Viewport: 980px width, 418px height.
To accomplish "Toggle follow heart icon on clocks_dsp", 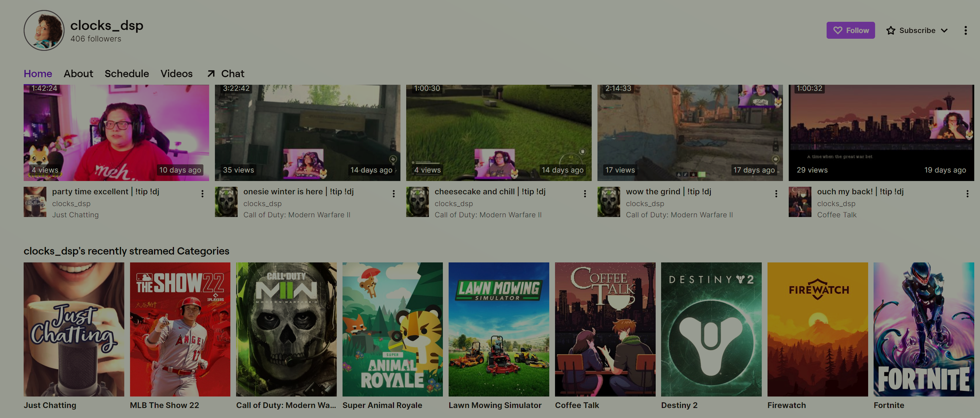I will point(837,30).
